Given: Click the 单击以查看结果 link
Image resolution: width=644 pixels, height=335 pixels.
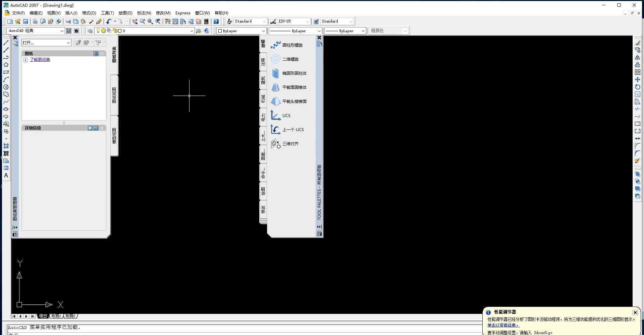Looking at the screenshot, I should (503, 325).
